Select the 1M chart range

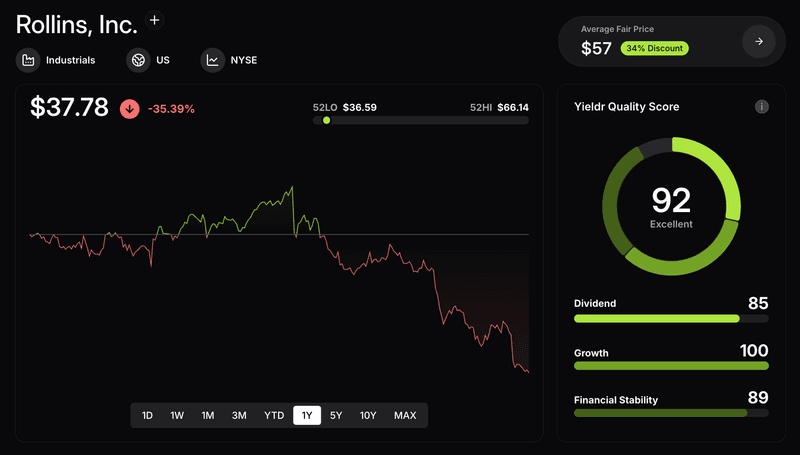(208, 415)
